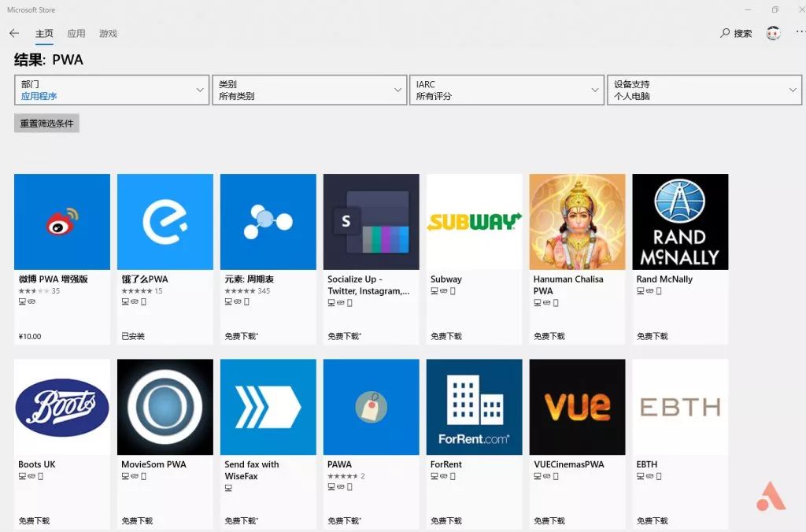Switch to the 游戏 tab
Viewport: 806px width, 532px height.
pyautogui.click(x=108, y=33)
